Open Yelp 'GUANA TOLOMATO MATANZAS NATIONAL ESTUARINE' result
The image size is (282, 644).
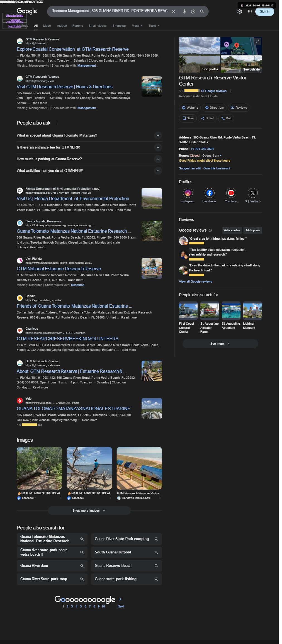coord(74,409)
